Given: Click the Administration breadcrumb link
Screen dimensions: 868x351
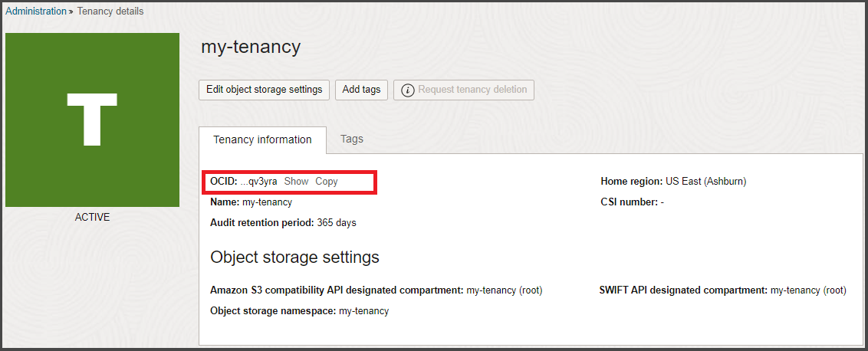Looking at the screenshot, I should coord(36,11).
